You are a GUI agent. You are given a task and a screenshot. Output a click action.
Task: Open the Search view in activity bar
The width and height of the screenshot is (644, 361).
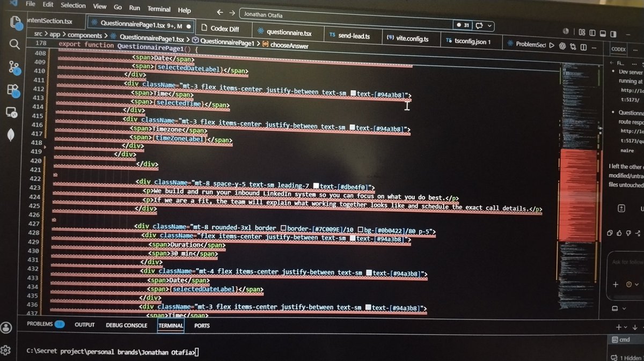pyautogui.click(x=14, y=45)
